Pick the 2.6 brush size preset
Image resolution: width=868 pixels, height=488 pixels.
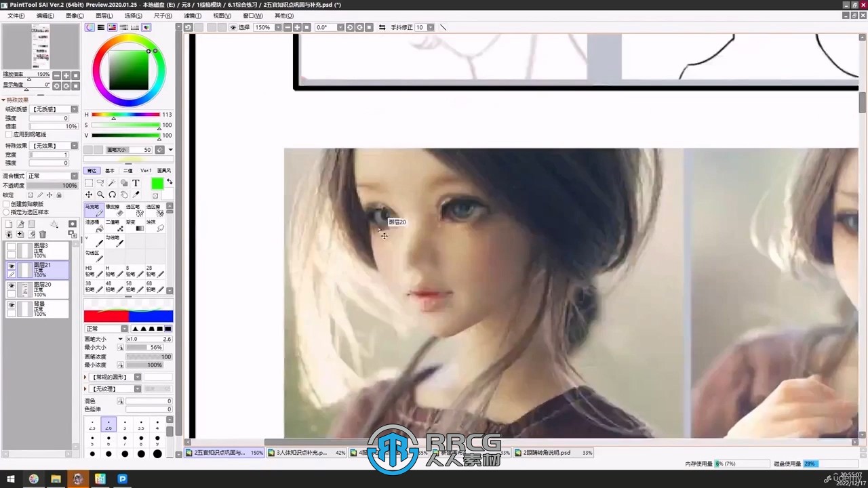pyautogui.click(x=108, y=425)
